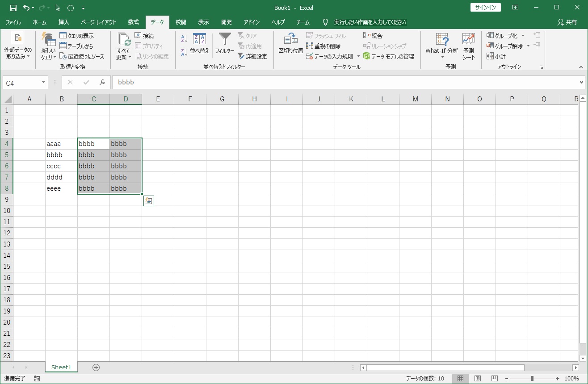588x384 pixels.
Task: Save the workbook with the floppy icon
Action: click(13, 8)
